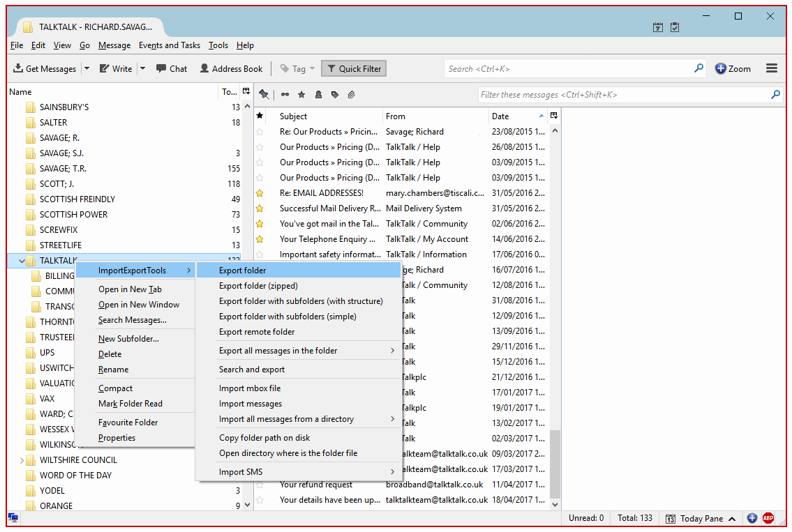This screenshot has height=532, width=792.
Task: Open the Events and Tasks menu
Action: (x=169, y=45)
